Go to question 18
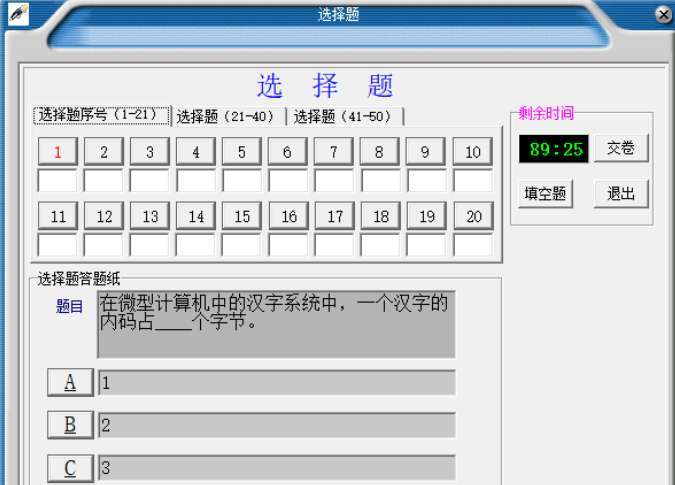Screen dimensions: 675x485 click(381, 216)
